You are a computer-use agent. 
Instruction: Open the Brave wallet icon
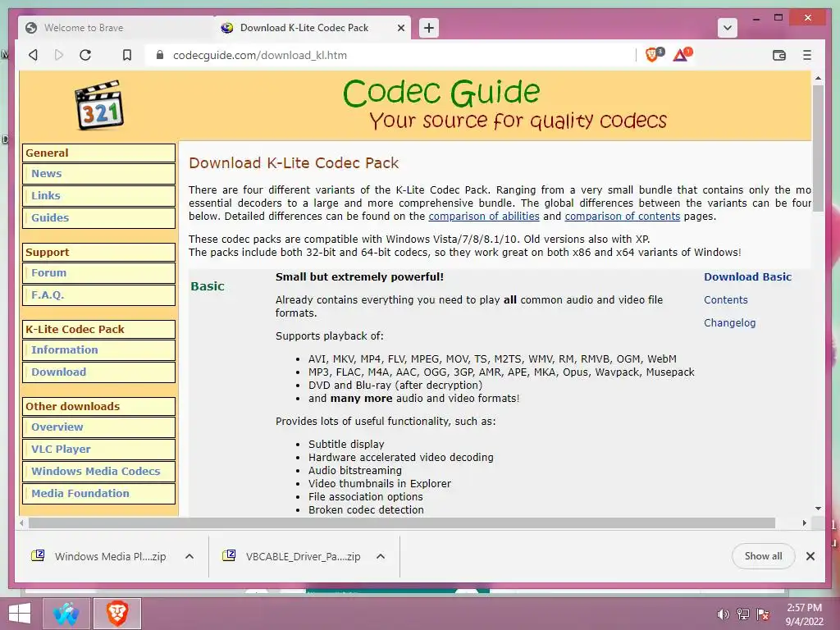tap(779, 55)
